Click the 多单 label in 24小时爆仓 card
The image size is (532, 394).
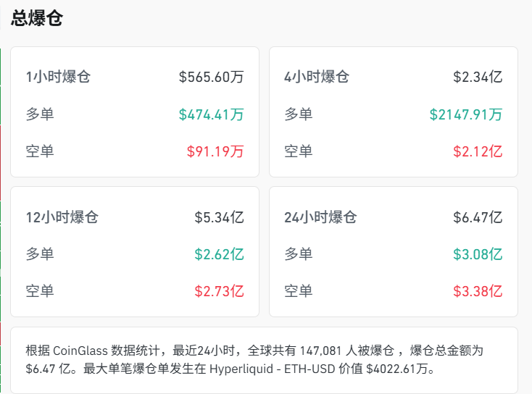298,254
